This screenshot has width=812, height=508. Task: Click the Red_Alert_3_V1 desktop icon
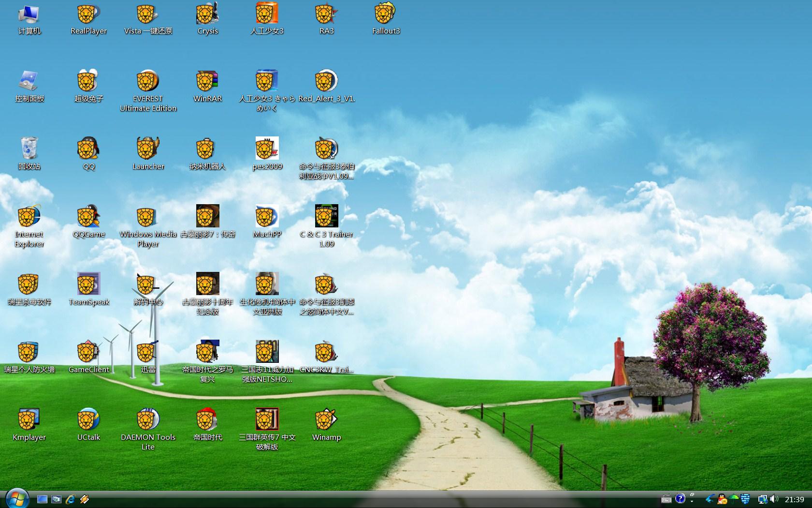tap(326, 87)
